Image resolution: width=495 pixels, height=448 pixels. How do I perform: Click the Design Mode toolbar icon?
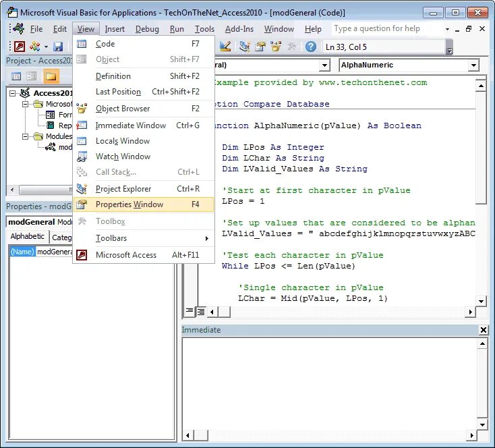click(225, 47)
